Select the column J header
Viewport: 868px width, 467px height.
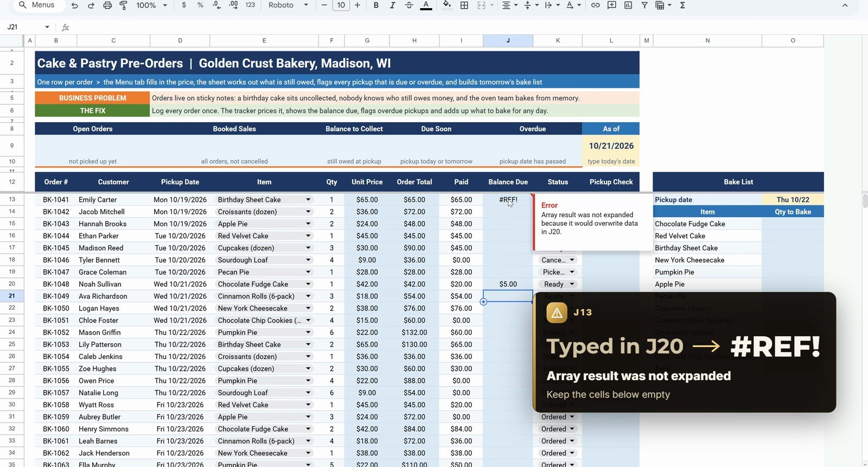[508, 41]
